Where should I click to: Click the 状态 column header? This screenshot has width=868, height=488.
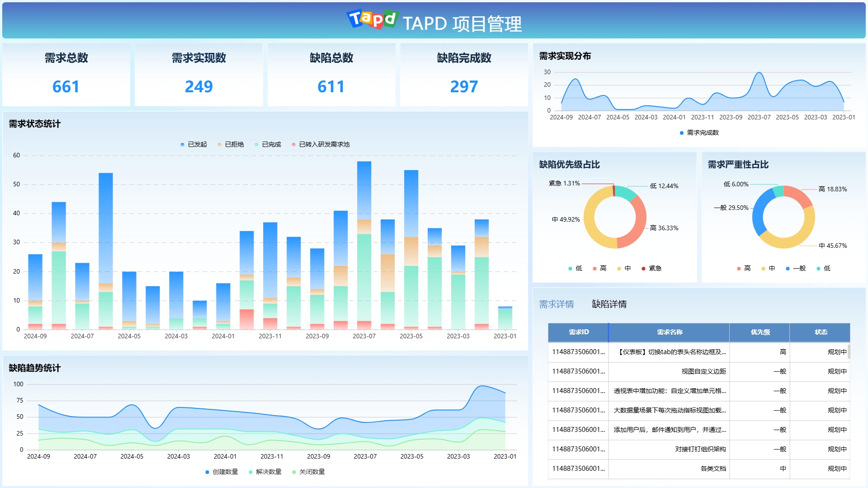pyautogui.click(x=821, y=332)
